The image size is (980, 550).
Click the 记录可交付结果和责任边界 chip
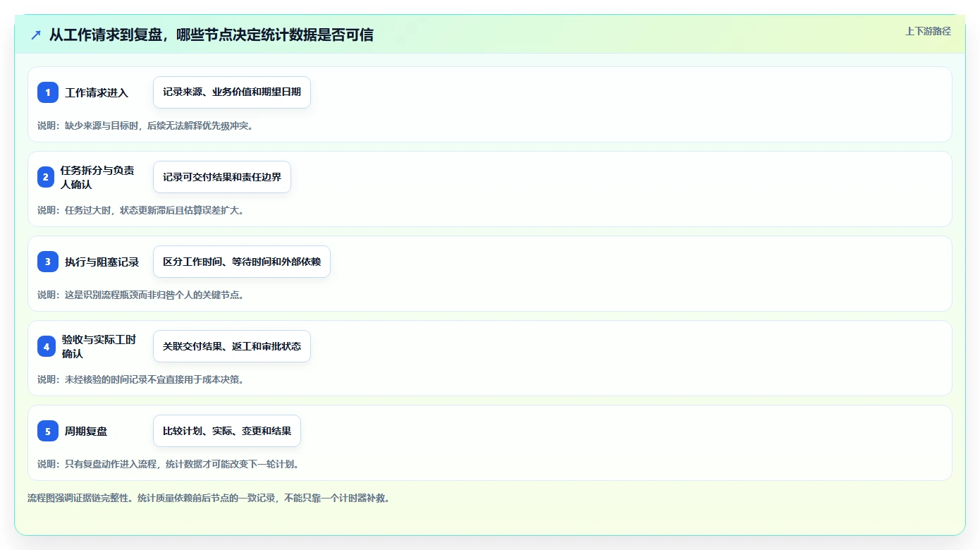222,177
